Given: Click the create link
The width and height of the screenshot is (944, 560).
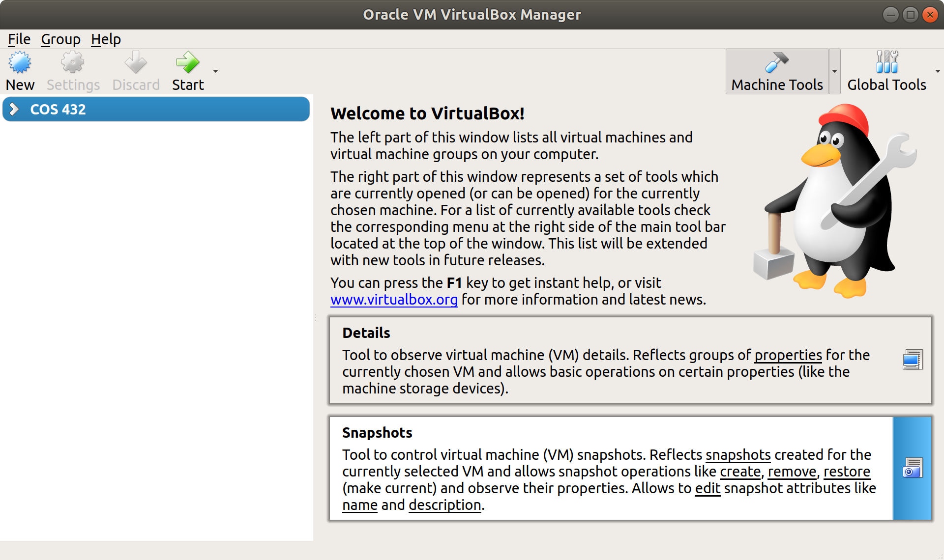Looking at the screenshot, I should click(x=740, y=472).
